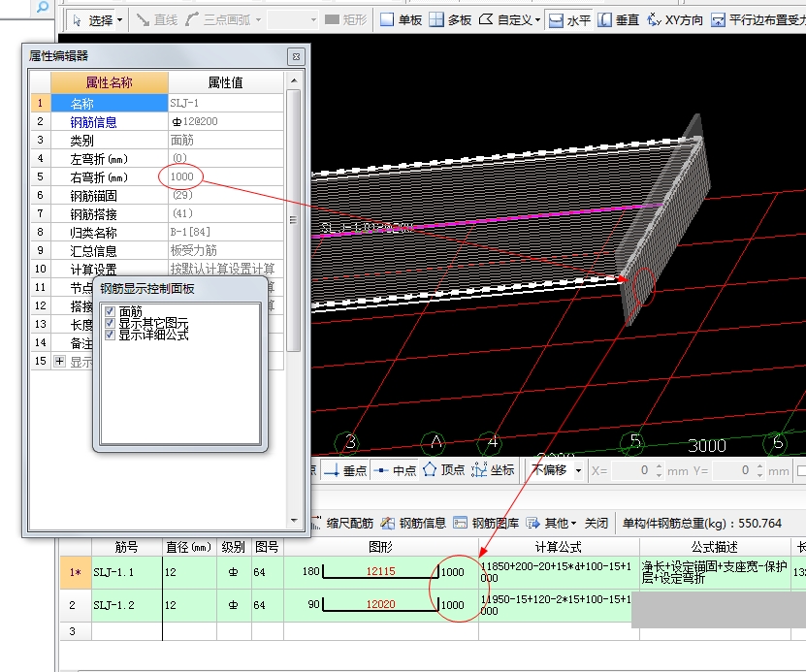Click the magnifier search icon
806x672 pixels.
pyautogui.click(x=43, y=7)
